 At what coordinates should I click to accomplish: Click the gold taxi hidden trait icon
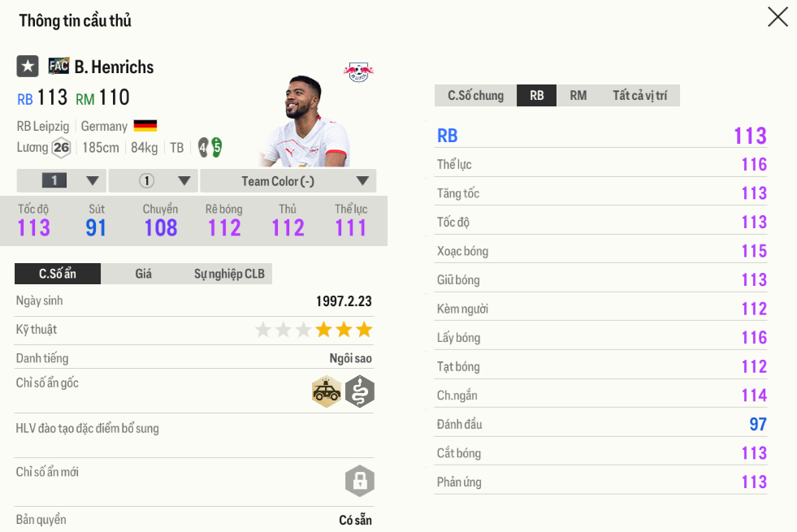(327, 392)
